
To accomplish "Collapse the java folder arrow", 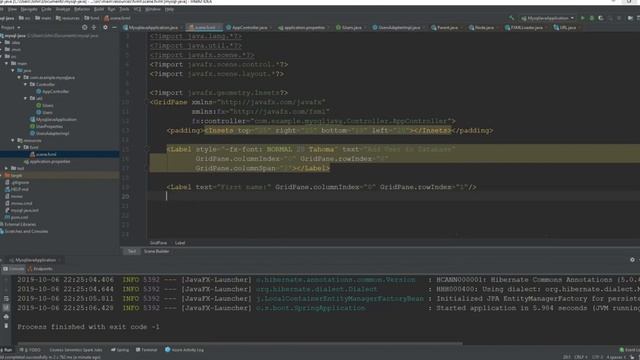I will click(13, 70).
